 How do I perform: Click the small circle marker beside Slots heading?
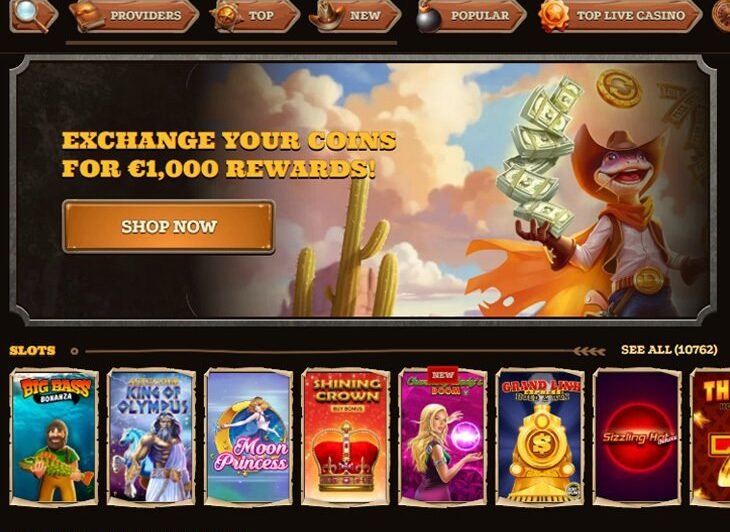point(74,351)
